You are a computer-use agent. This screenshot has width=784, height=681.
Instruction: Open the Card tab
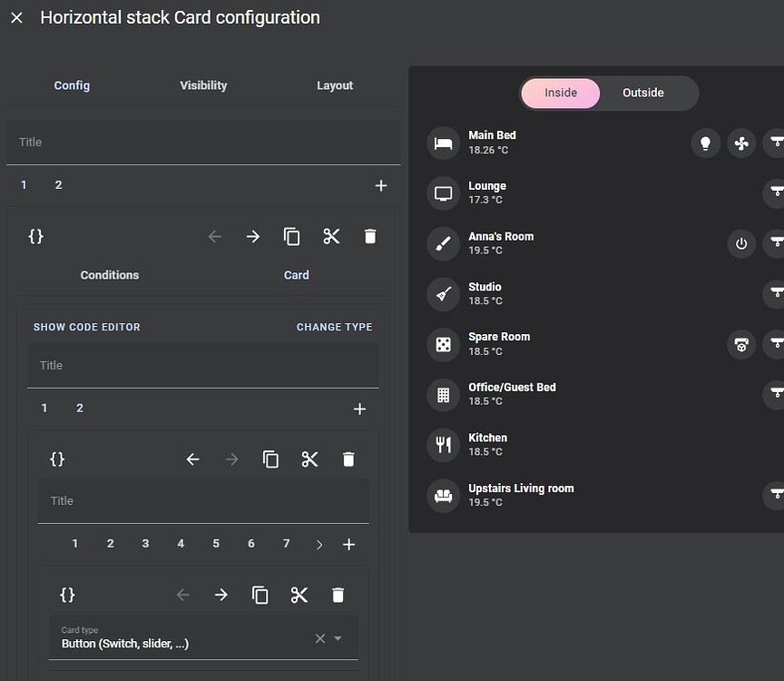point(297,275)
